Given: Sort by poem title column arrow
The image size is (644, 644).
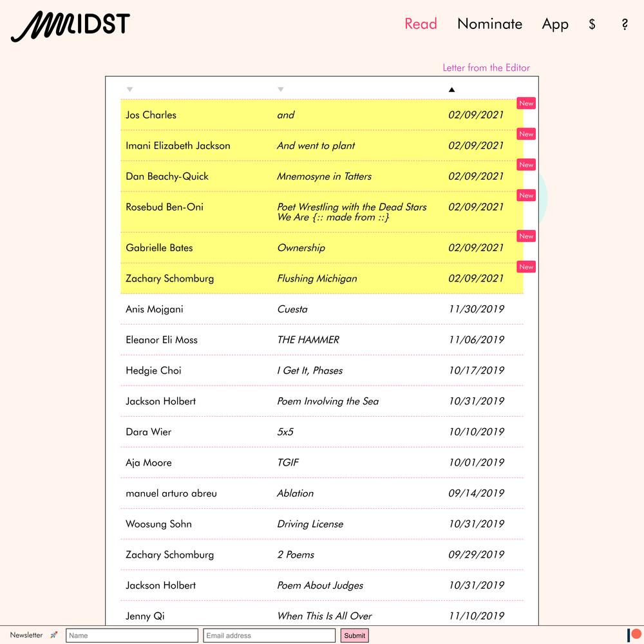Looking at the screenshot, I should point(281,89).
